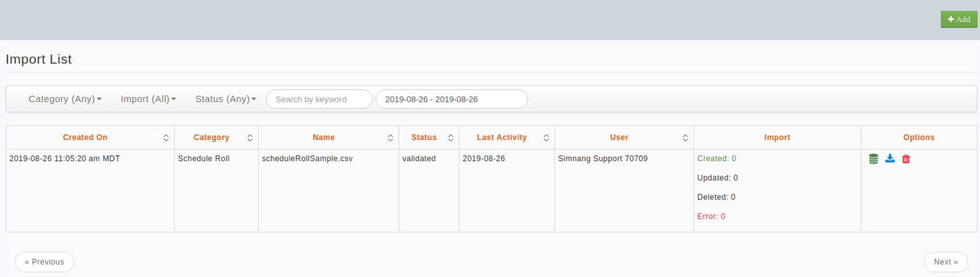Open Status (Any) filter dropdown

(x=225, y=99)
